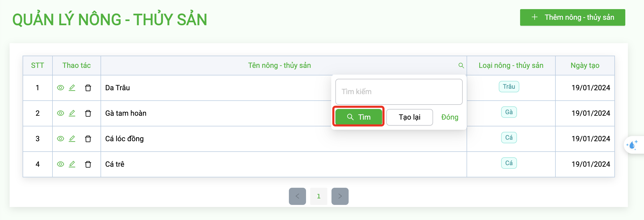Screen dimensions: 644x220
Task: Delete the Gà tam hoàn entry
Action: click(x=88, y=113)
